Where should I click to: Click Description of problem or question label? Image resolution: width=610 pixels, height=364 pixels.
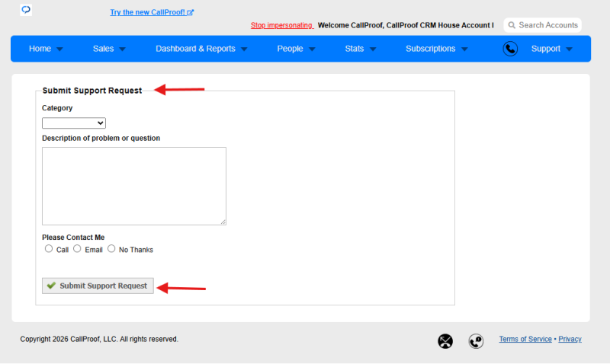click(101, 139)
